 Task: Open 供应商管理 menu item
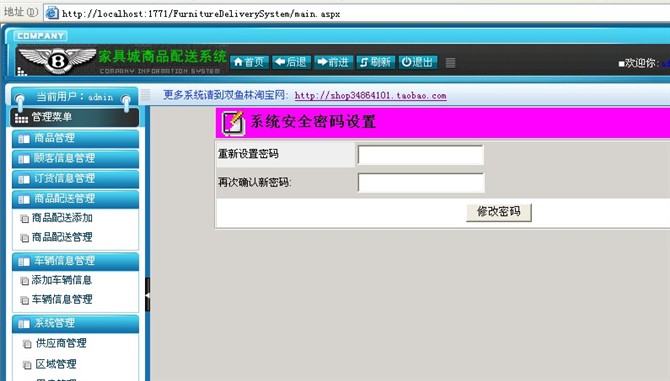tap(61, 343)
